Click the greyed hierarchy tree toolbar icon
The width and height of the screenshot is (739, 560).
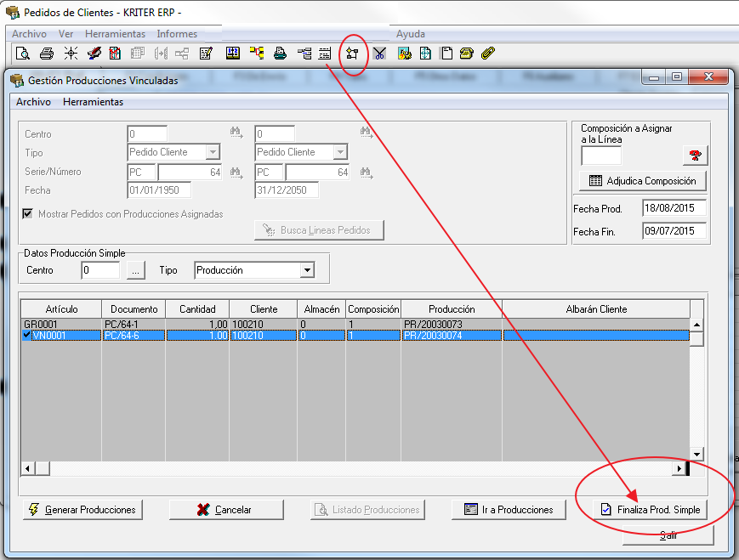(182, 54)
